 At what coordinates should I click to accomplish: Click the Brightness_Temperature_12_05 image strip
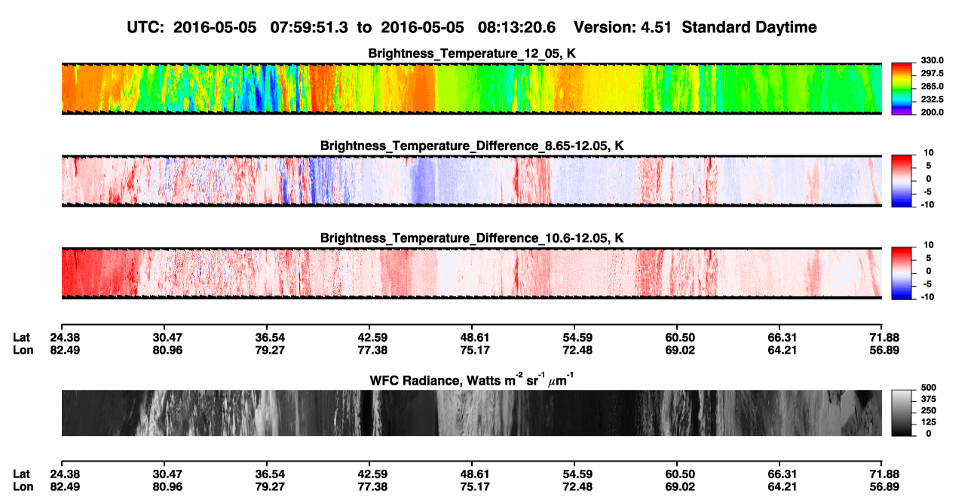(471, 88)
